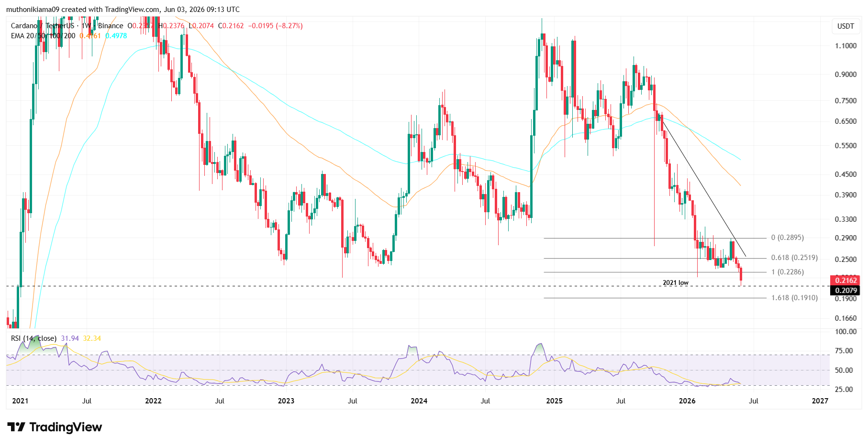
Task: Open the USDT currency selector
Action: point(846,26)
